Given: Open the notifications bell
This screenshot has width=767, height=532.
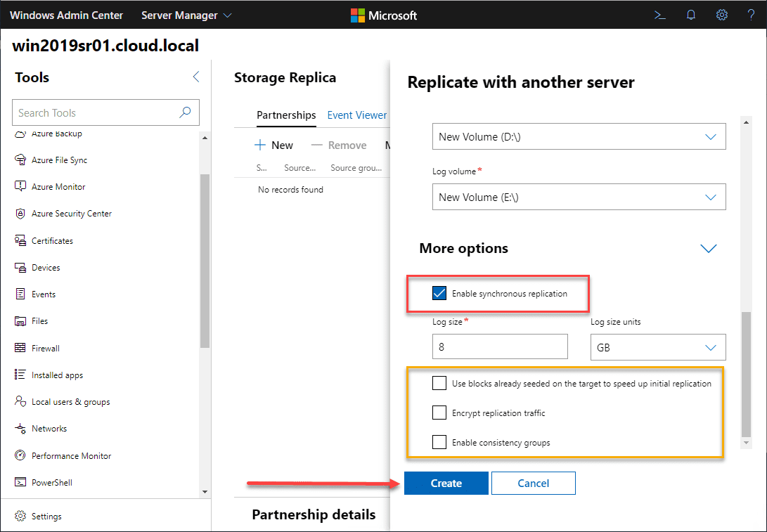Looking at the screenshot, I should pos(690,15).
